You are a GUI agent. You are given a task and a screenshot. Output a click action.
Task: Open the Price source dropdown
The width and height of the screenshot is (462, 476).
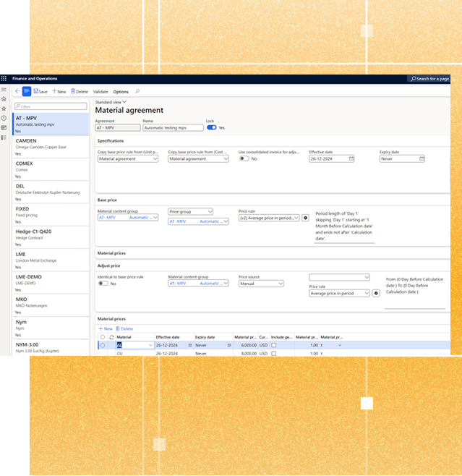(261, 284)
